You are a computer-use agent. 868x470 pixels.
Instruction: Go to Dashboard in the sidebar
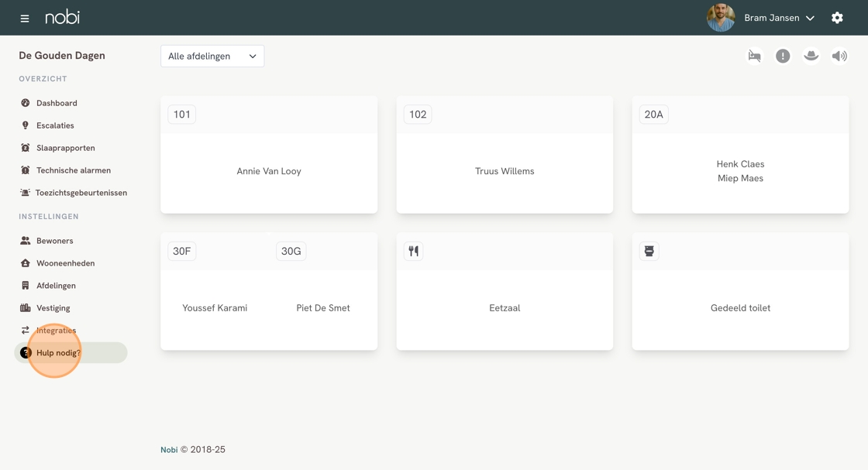(57, 103)
